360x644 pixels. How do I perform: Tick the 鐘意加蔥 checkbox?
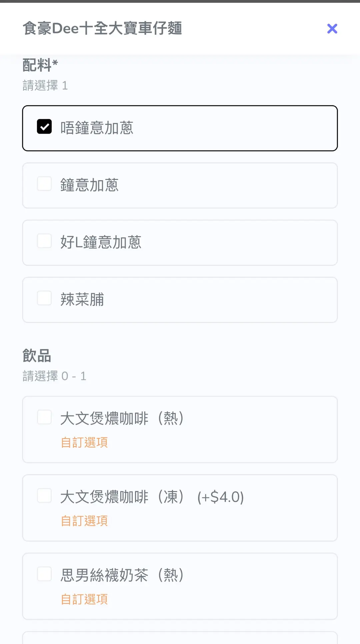point(44,184)
